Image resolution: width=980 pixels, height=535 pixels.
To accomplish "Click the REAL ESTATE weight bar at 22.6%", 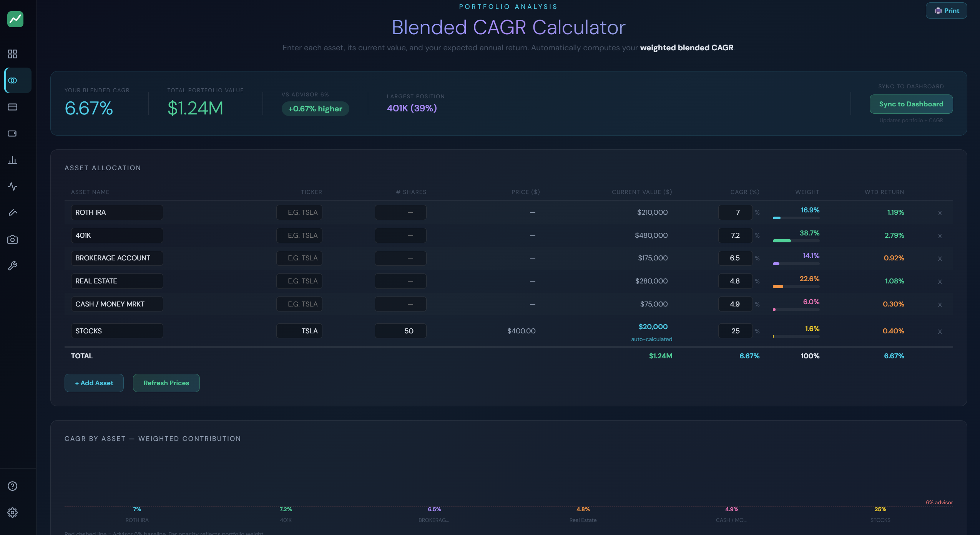I will pyautogui.click(x=796, y=287).
